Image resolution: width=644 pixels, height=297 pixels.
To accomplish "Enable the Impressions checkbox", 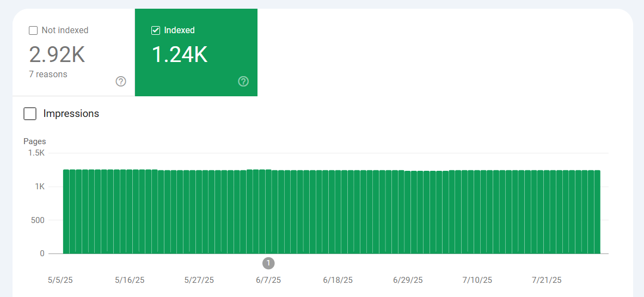I will pyautogui.click(x=30, y=114).
